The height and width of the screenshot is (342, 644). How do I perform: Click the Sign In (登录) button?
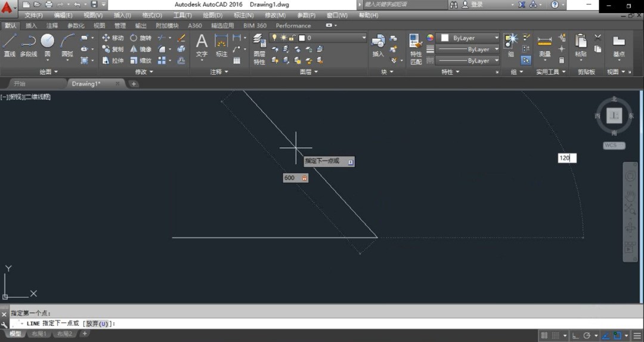[x=472, y=5]
